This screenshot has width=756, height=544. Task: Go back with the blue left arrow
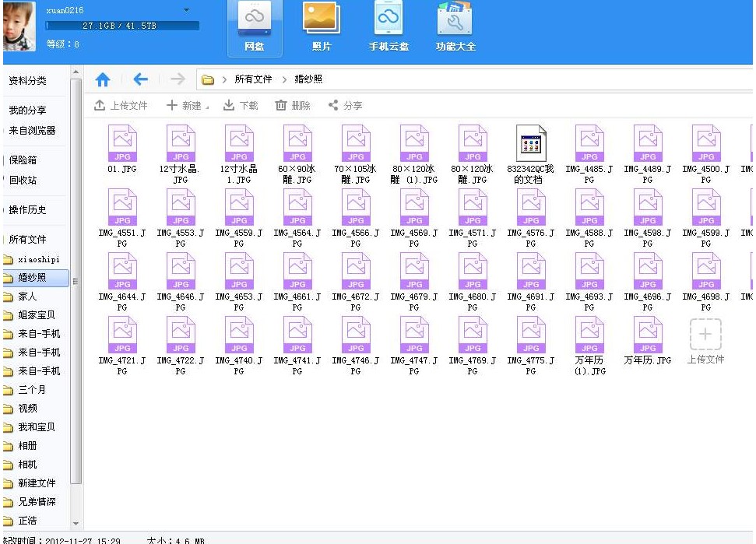pyautogui.click(x=140, y=79)
